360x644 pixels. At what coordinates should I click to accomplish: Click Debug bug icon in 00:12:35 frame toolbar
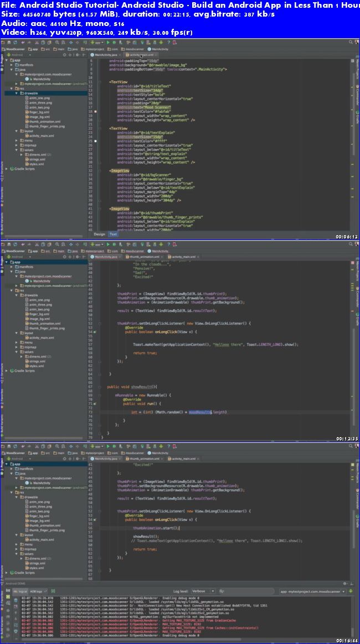pos(114,245)
